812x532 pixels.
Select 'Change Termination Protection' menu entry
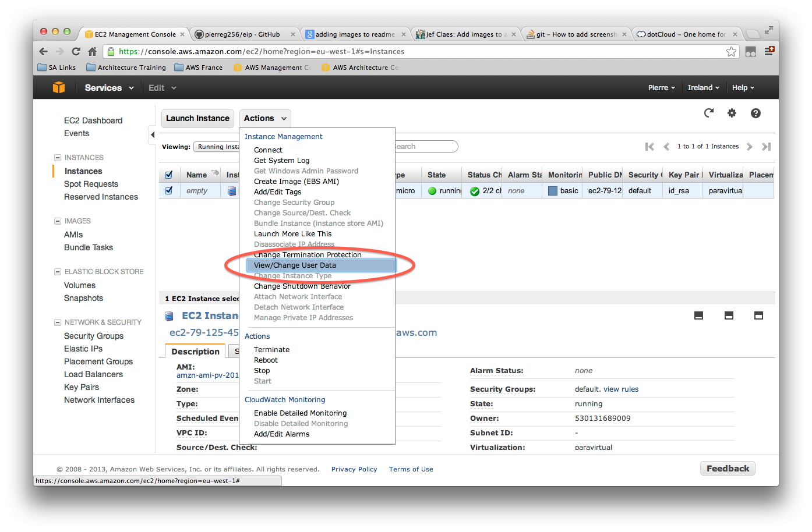pyautogui.click(x=308, y=255)
